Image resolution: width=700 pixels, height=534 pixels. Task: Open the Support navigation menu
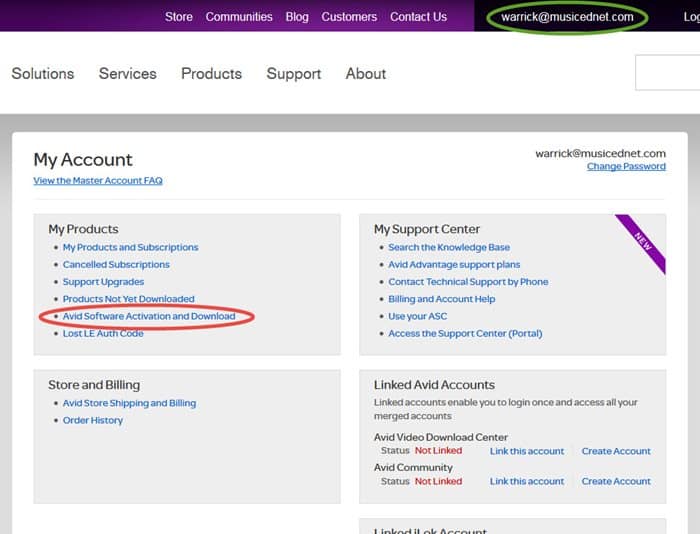pyautogui.click(x=294, y=74)
